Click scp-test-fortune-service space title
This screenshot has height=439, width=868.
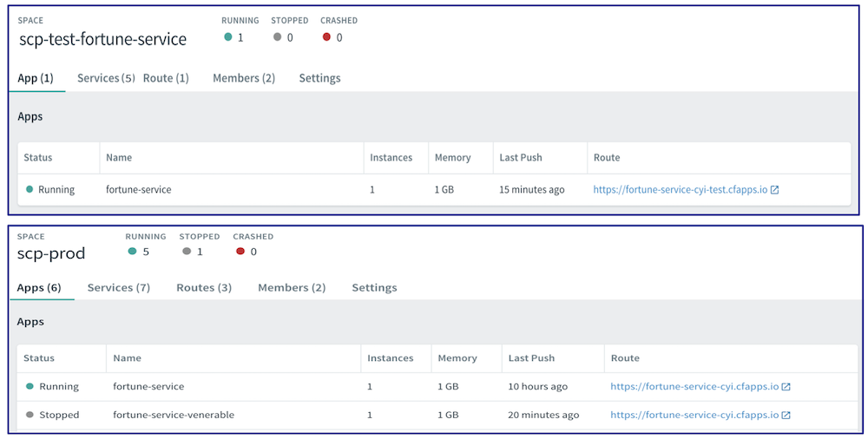tap(103, 39)
